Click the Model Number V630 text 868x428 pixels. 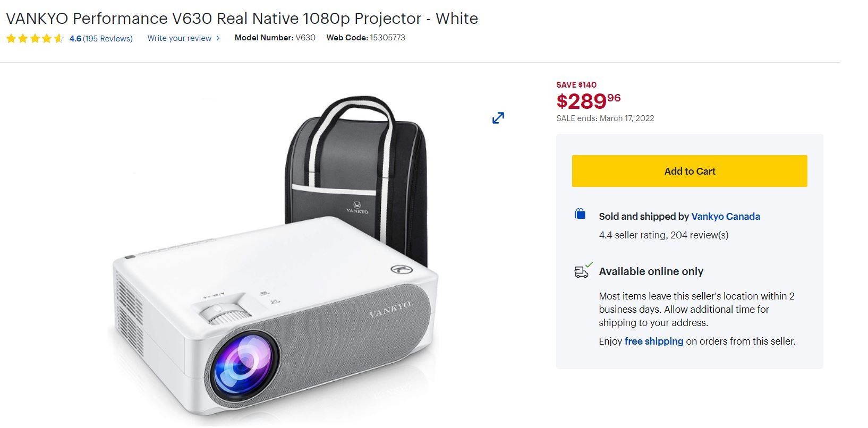pyautogui.click(x=275, y=38)
